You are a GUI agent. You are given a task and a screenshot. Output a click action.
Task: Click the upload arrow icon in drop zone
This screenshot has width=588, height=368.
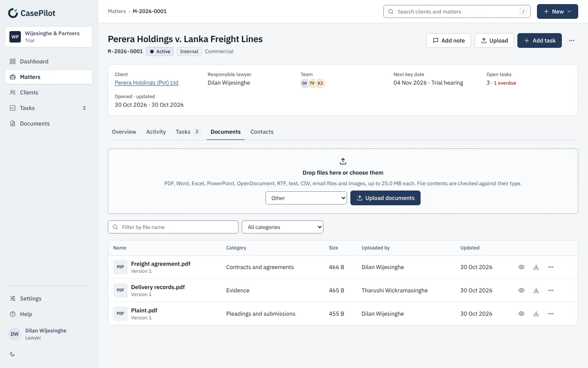343,161
